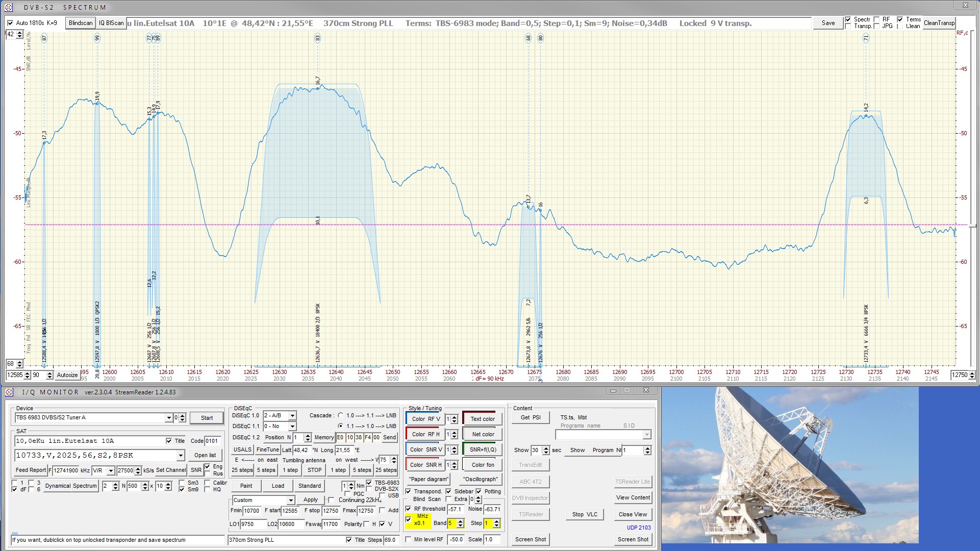Viewport: 980px width, 551px height.
Task: Click the "Oscillograph" style button
Action: pos(481,479)
